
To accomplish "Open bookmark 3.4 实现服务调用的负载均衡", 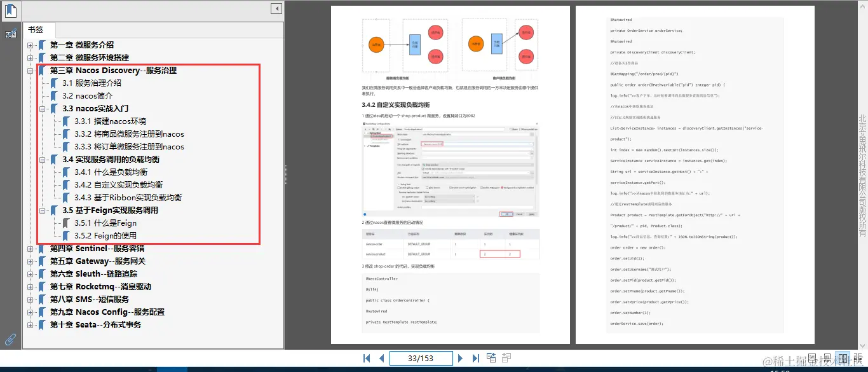I will point(111,160).
